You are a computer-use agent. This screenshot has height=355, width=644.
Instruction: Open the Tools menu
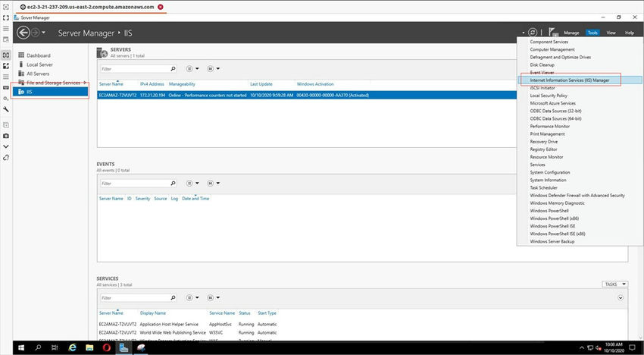[x=592, y=33]
